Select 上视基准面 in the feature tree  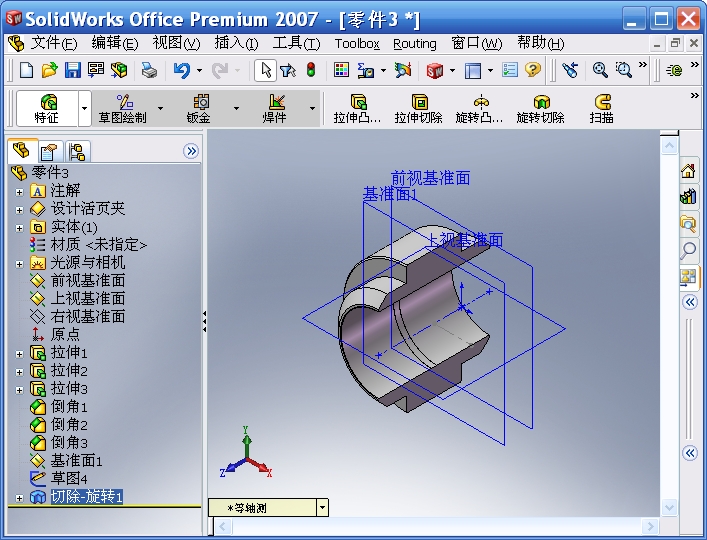tap(87, 299)
